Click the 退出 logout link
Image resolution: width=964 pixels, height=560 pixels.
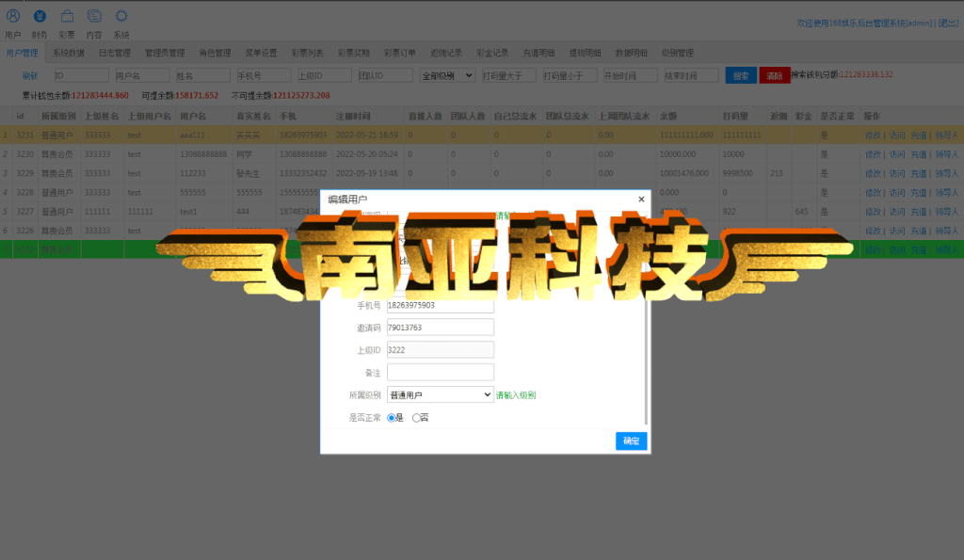click(x=947, y=23)
